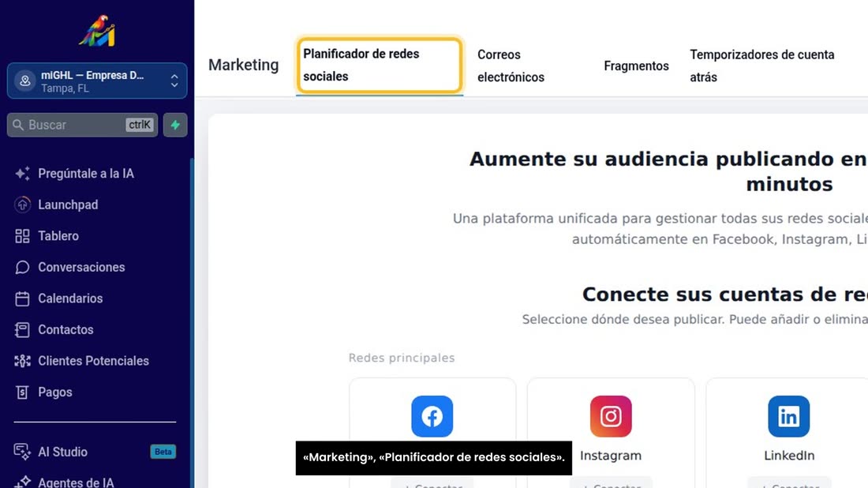Click the Instagram network icon

(x=611, y=416)
